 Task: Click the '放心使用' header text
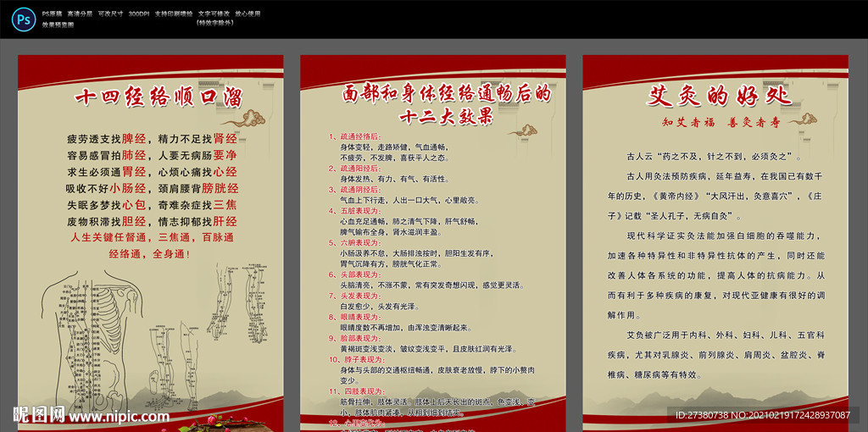click(248, 14)
